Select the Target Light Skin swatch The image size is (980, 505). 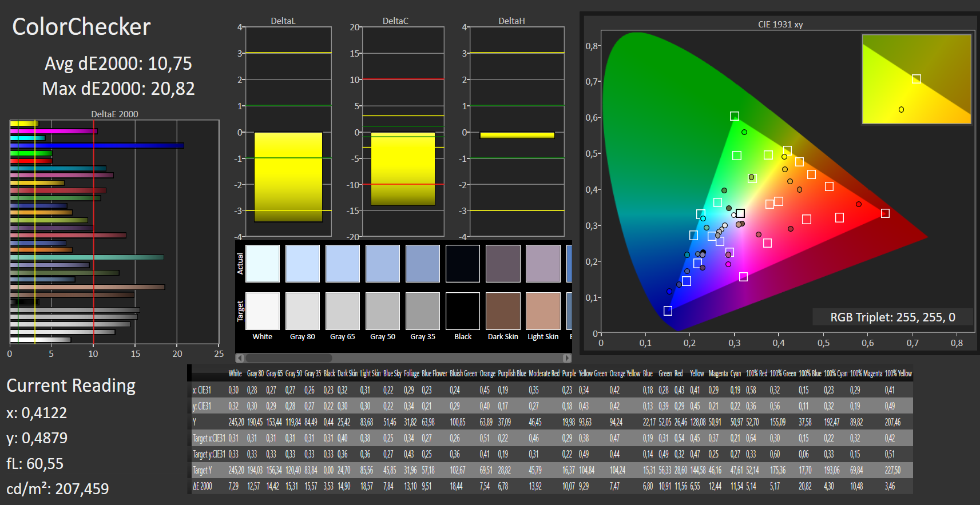[543, 311]
